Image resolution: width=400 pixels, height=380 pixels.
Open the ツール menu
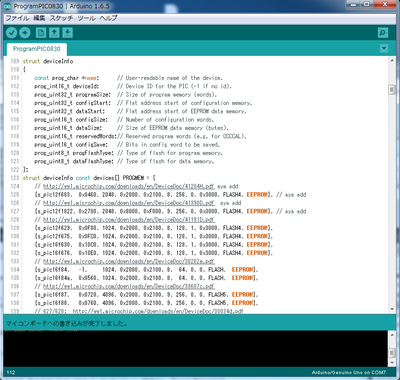[x=86, y=18]
